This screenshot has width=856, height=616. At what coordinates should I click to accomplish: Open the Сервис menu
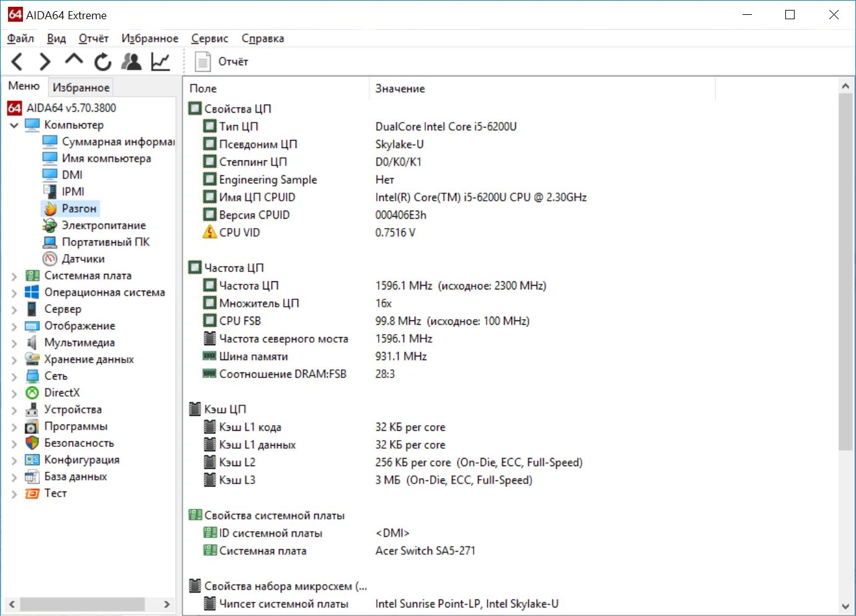coord(210,38)
